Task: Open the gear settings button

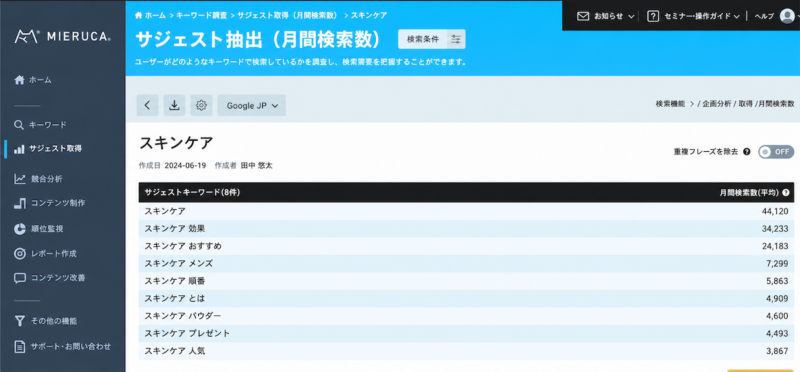Action: click(x=202, y=105)
